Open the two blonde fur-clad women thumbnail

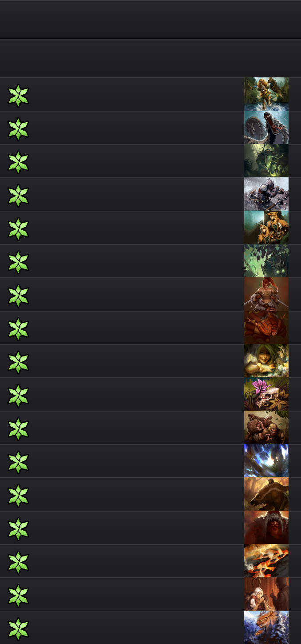coord(266,228)
